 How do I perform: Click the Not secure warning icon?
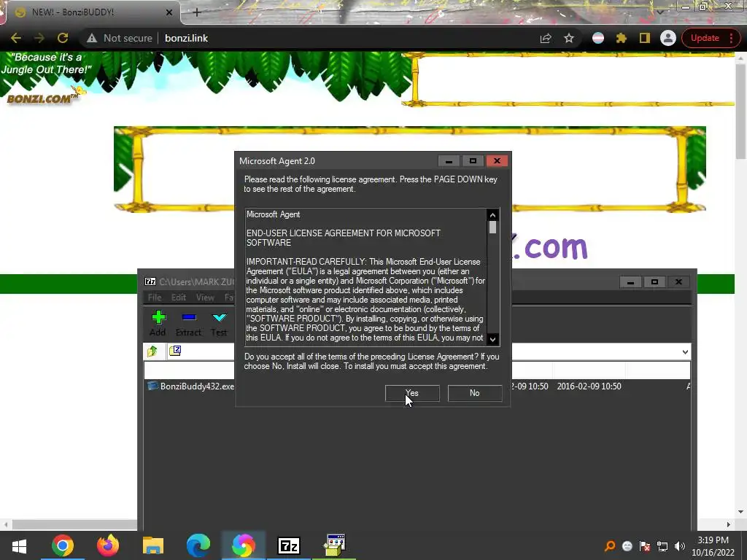tap(92, 38)
